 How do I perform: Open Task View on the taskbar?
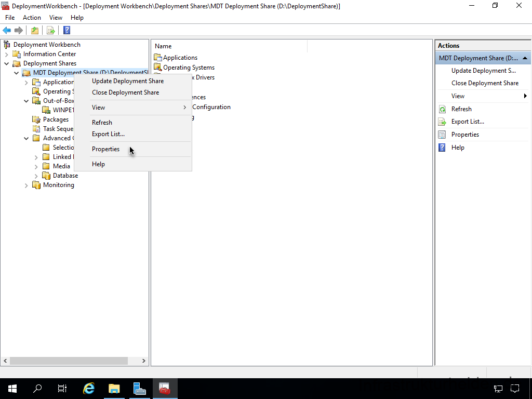pyautogui.click(x=62, y=389)
